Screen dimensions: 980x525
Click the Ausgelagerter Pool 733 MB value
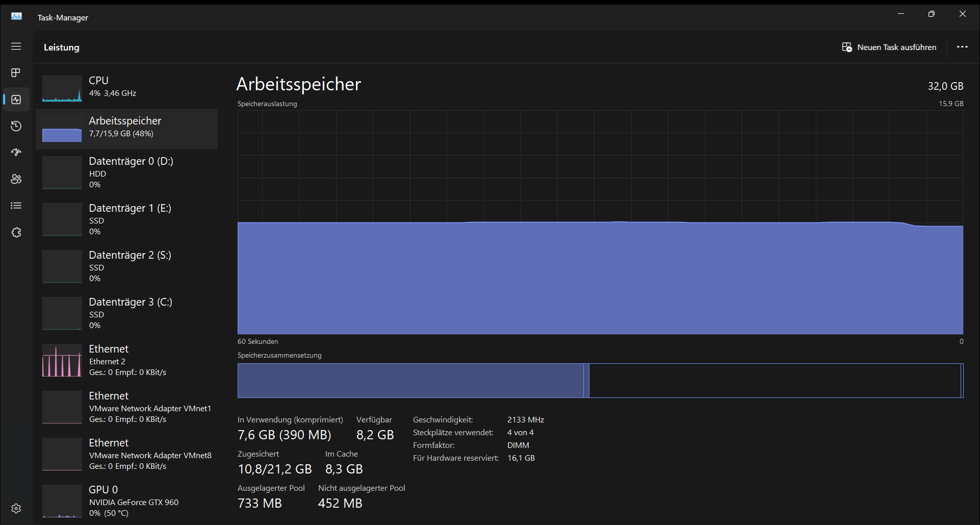(x=260, y=504)
